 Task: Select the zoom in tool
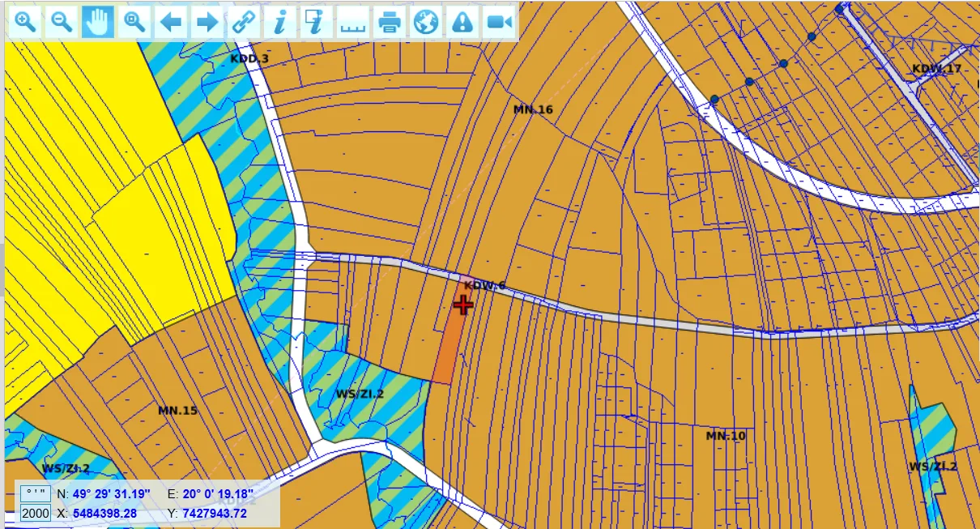pyautogui.click(x=26, y=22)
